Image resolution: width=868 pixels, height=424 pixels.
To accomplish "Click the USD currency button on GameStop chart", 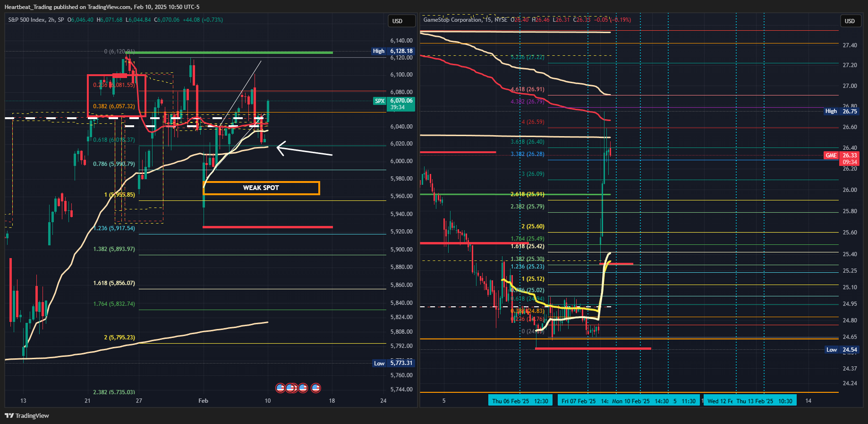I will tap(850, 21).
